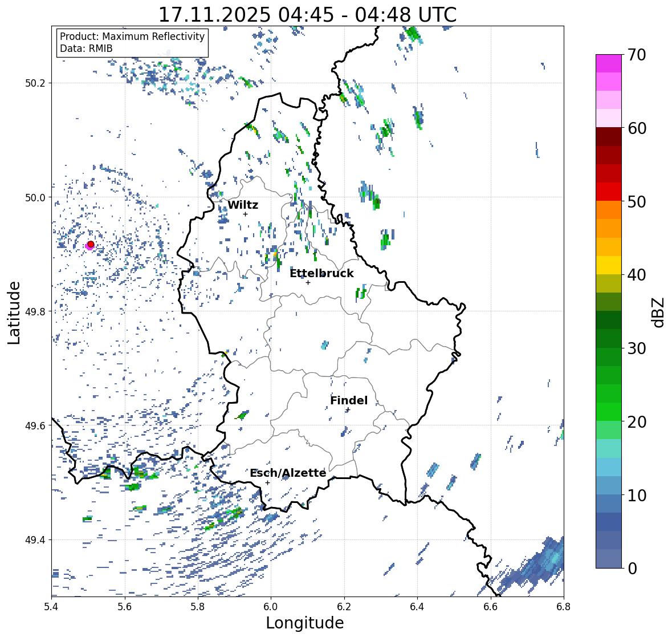Screen dimensions: 672x637
Task: Click the longitude tick label 6.6
Action: click(490, 606)
